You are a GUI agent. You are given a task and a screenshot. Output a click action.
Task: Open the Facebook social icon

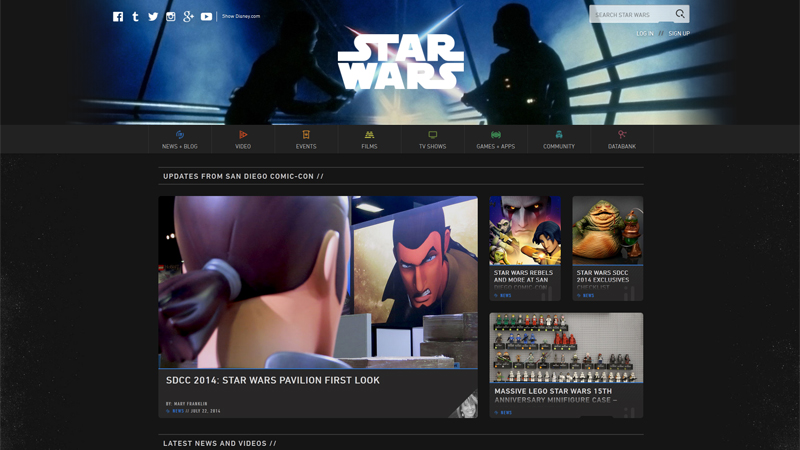click(118, 17)
